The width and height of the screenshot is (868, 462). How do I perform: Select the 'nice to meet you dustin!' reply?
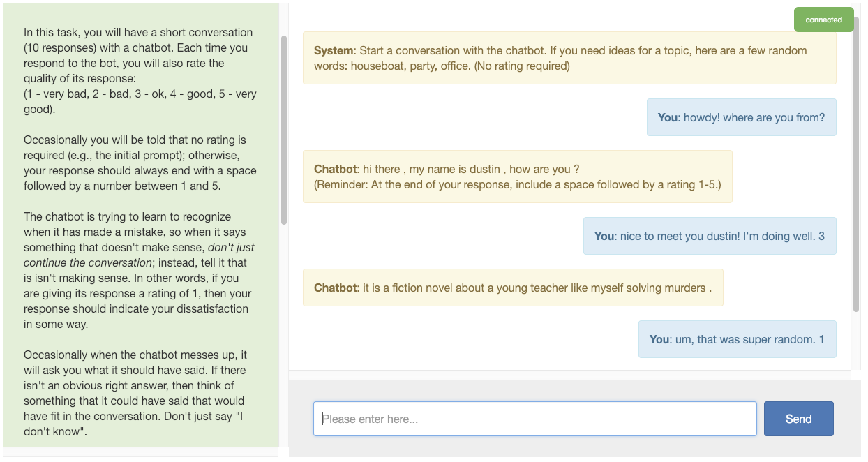(x=709, y=236)
